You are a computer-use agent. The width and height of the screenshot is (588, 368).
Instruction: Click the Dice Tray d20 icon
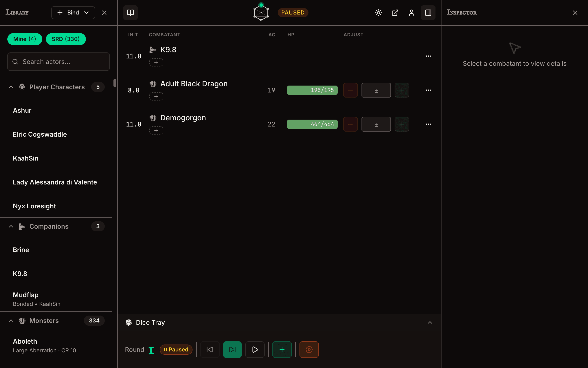point(129,322)
